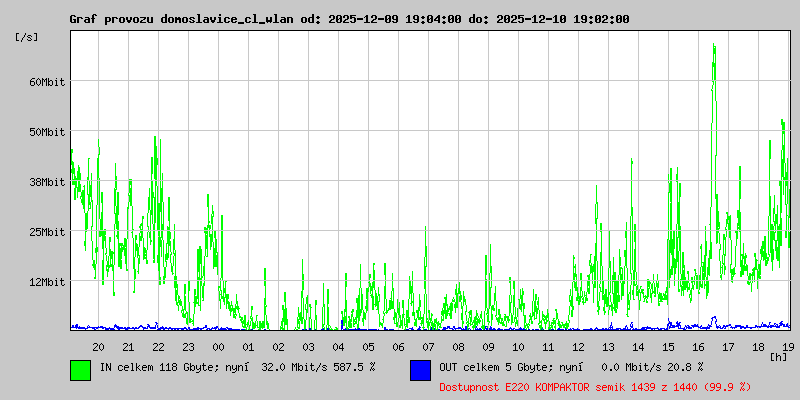Screen dimensions: 800x400
Task: Click the 03 hour x-axis label
Action: 309,347
